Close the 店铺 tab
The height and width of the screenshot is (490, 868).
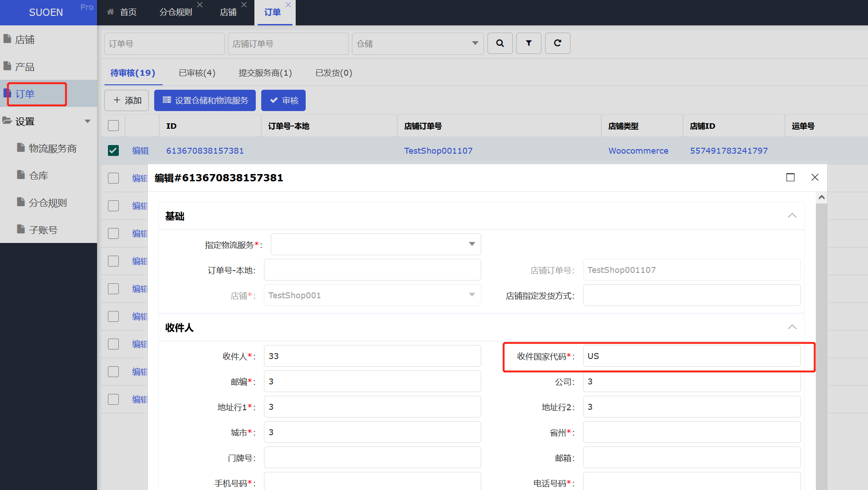click(244, 5)
